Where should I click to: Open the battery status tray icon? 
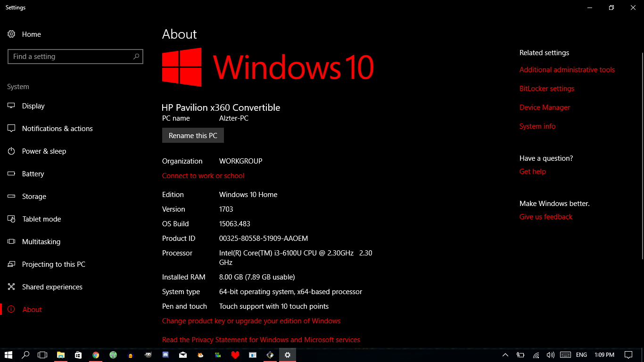pyautogui.click(x=520, y=355)
